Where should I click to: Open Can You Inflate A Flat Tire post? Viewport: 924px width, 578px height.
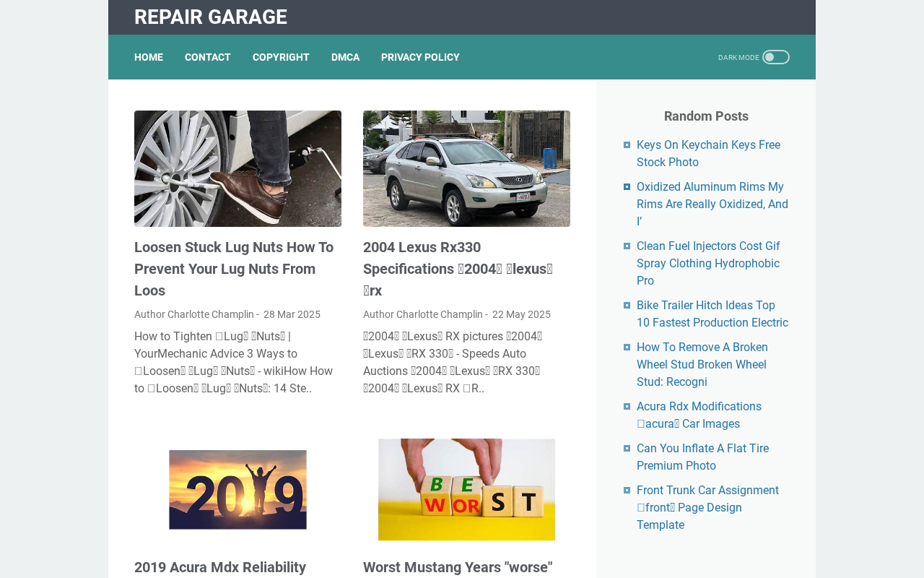pos(702,457)
